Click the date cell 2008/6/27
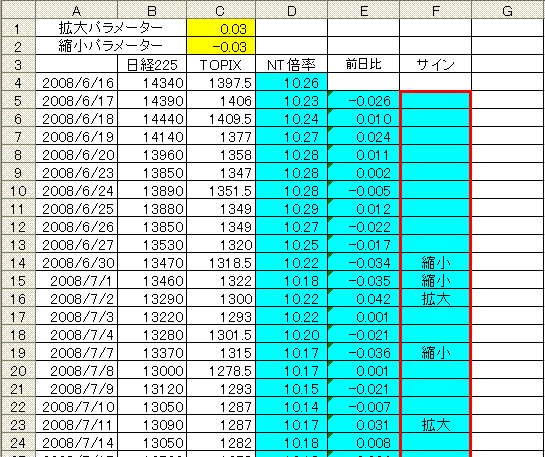 (76, 245)
